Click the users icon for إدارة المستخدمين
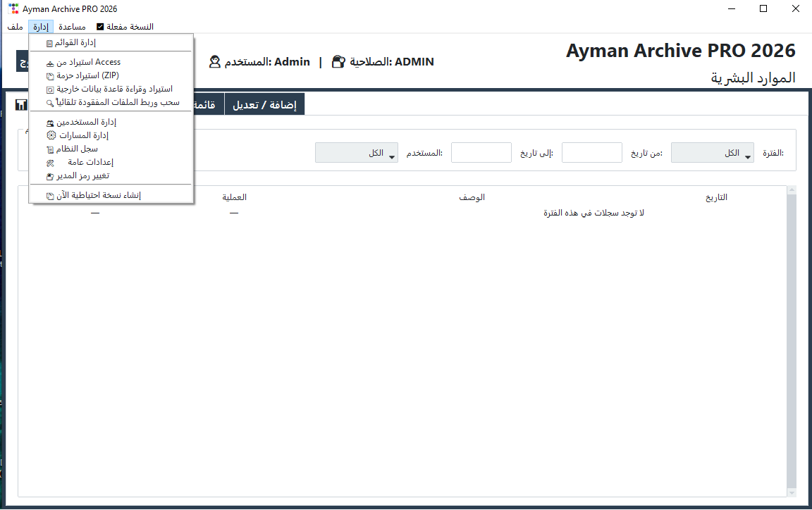 coord(50,123)
